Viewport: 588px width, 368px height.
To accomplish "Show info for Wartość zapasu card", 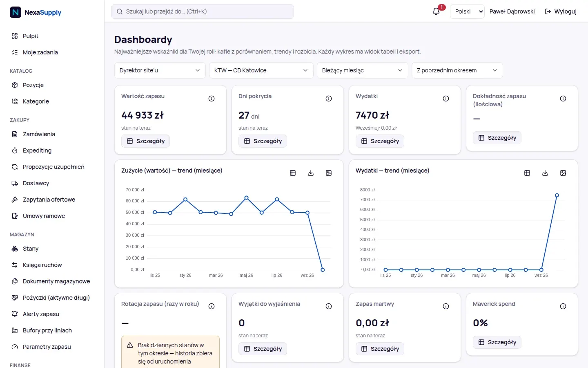I will [x=212, y=99].
